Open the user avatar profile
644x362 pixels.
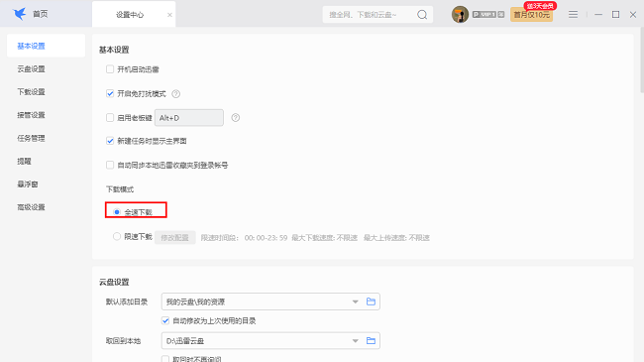coord(460,15)
